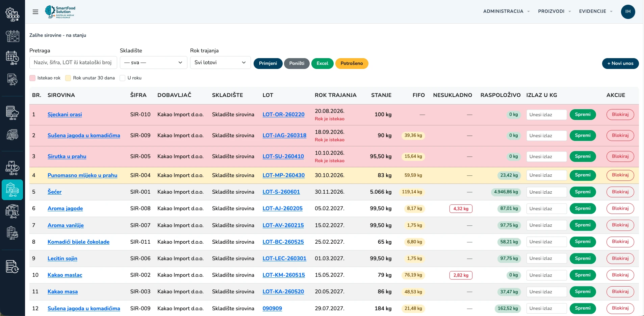The width and height of the screenshot is (644, 316).
Task: Open the PROIZVODI menu
Action: pyautogui.click(x=554, y=11)
